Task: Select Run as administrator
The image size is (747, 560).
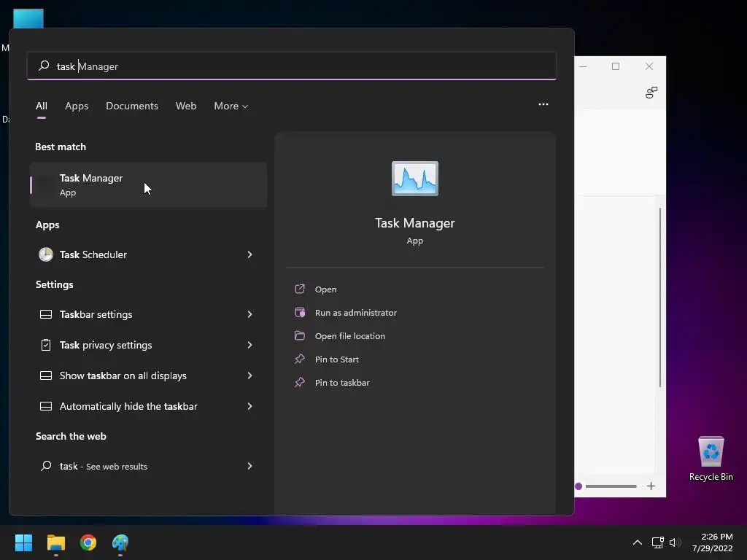Action: pos(356,312)
